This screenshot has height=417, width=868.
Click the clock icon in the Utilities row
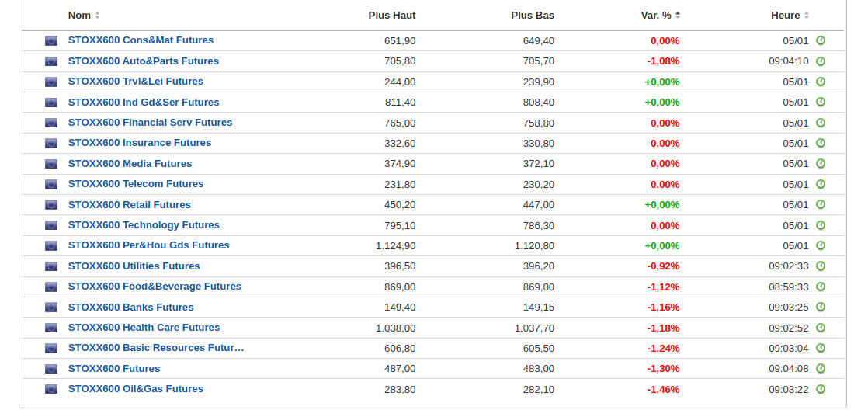[x=821, y=266]
